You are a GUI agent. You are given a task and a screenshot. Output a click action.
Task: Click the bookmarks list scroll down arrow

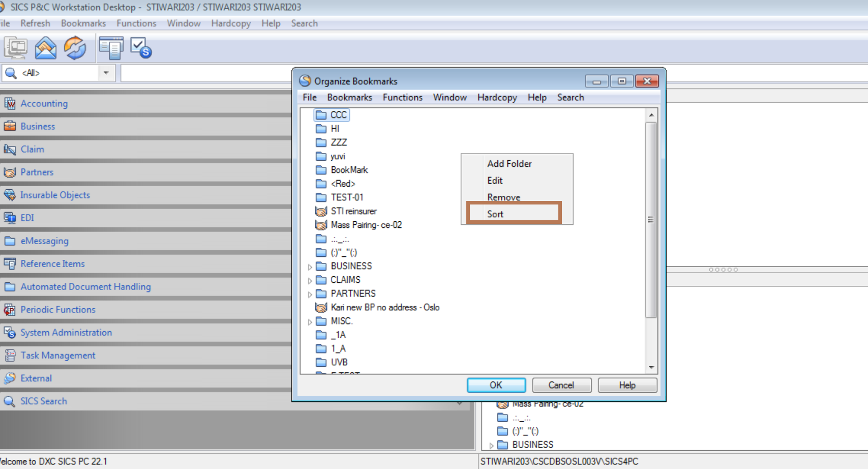pyautogui.click(x=651, y=367)
